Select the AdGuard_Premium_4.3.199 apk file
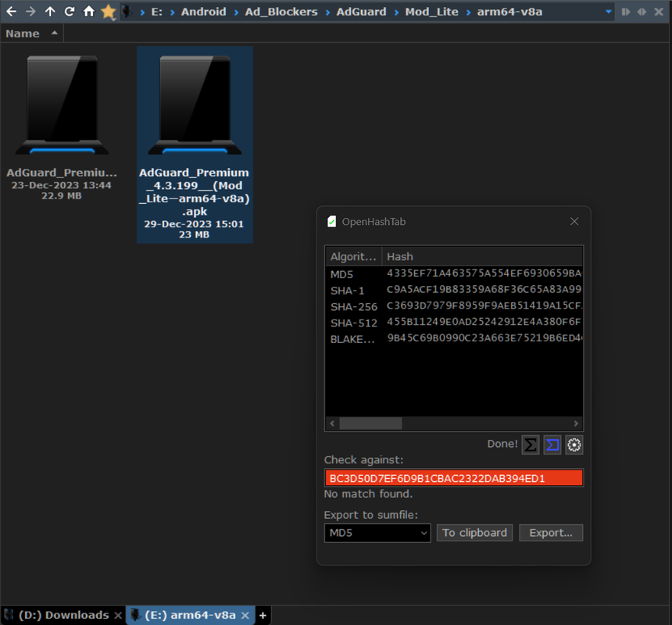The height and width of the screenshot is (625, 672). 195,145
